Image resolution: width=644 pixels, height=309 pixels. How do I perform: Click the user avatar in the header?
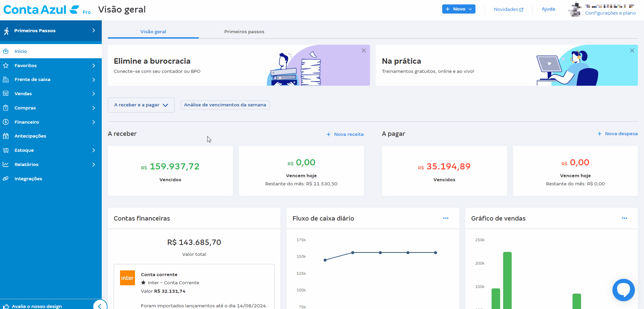575,9
